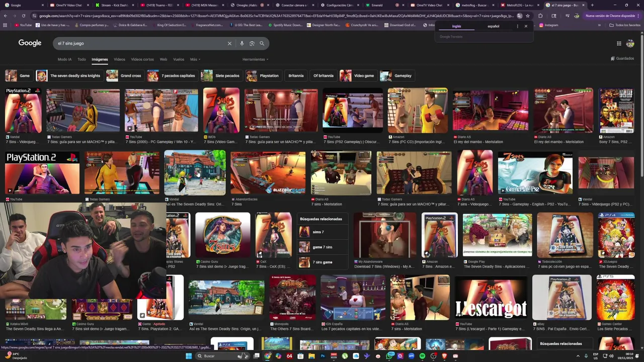Open the Google account avatar
This screenshot has height=362, width=644.
tap(630, 43)
